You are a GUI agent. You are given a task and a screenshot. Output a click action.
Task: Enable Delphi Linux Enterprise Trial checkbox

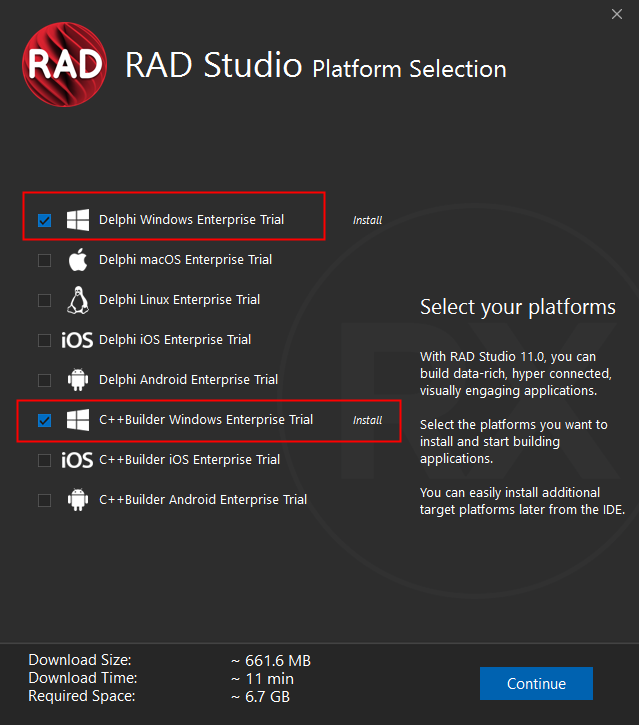pyautogui.click(x=44, y=300)
